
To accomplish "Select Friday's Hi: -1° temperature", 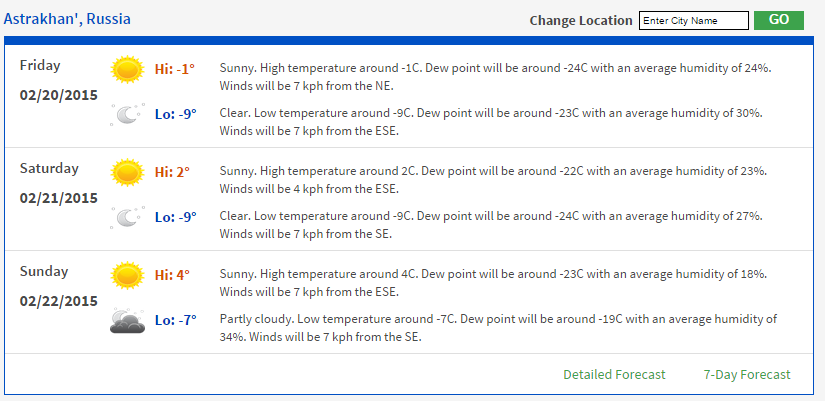I will [x=175, y=69].
